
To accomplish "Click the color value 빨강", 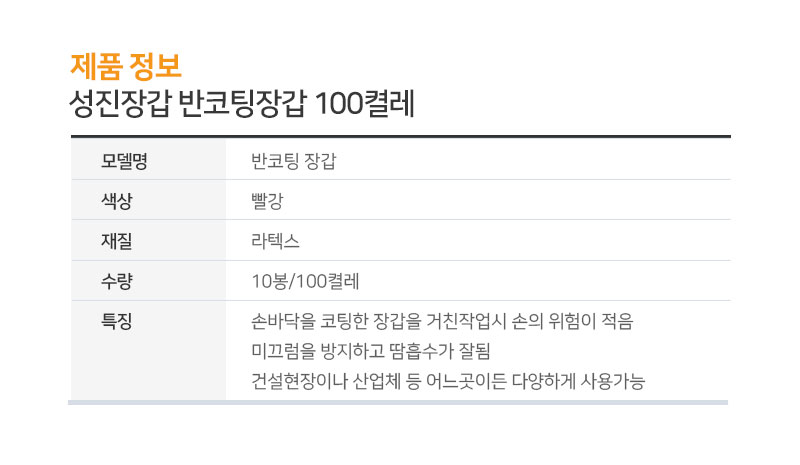I will click(267, 201).
